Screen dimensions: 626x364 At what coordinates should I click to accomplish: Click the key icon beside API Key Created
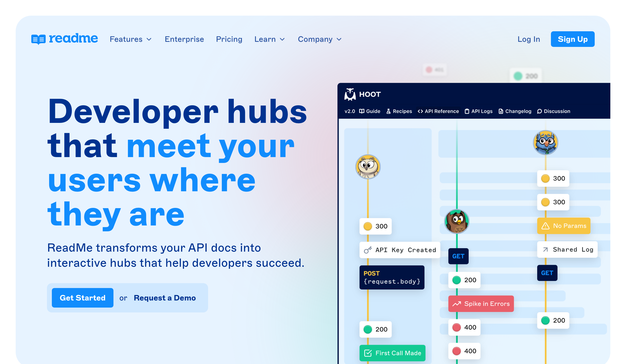[368, 250]
